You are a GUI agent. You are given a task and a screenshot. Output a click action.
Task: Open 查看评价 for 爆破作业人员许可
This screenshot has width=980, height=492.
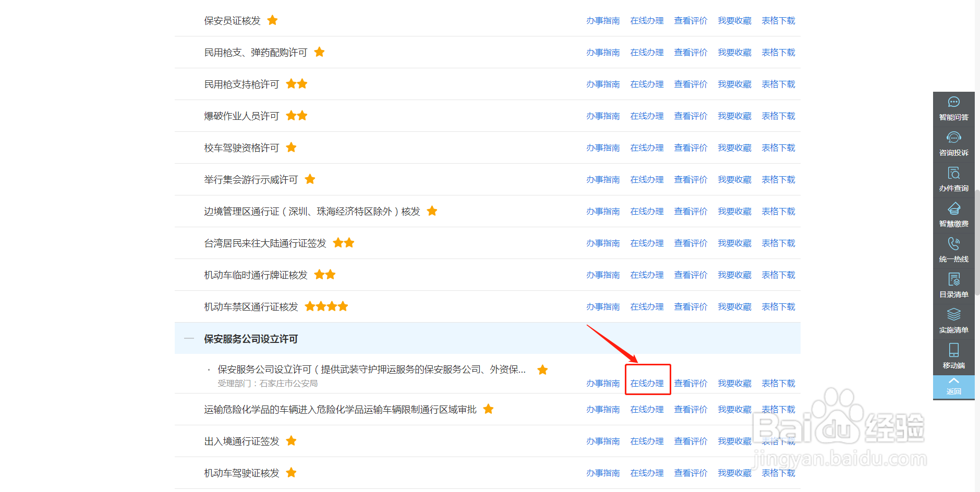691,115
